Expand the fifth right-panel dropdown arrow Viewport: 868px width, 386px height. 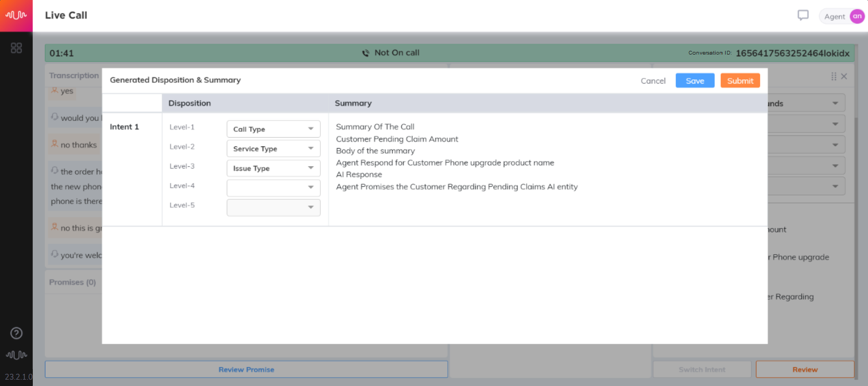click(x=835, y=186)
